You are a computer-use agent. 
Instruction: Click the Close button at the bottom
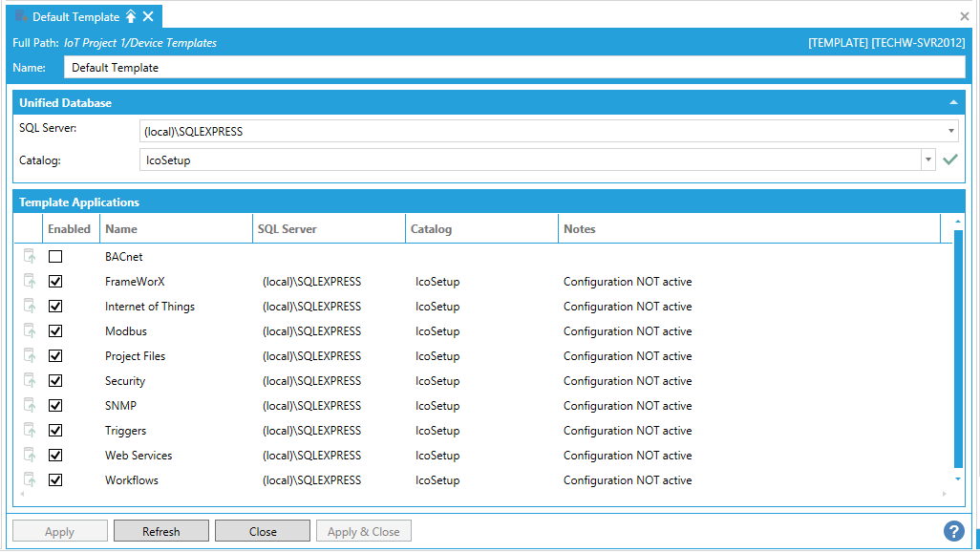pyautogui.click(x=262, y=532)
